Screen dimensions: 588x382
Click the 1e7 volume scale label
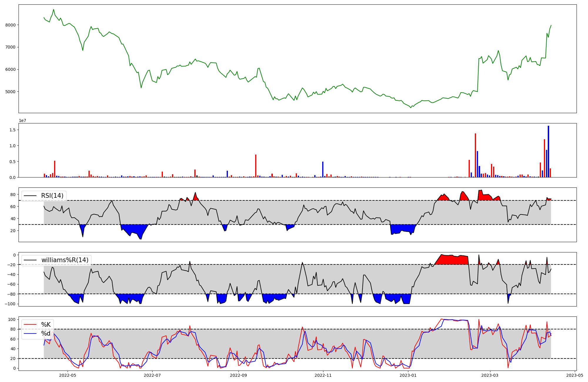pos(22,120)
